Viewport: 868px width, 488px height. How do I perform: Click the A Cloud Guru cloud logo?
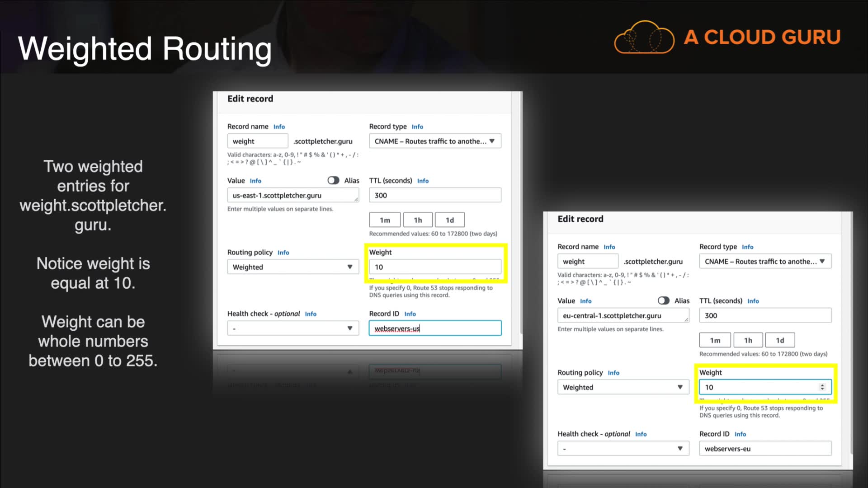(x=644, y=38)
